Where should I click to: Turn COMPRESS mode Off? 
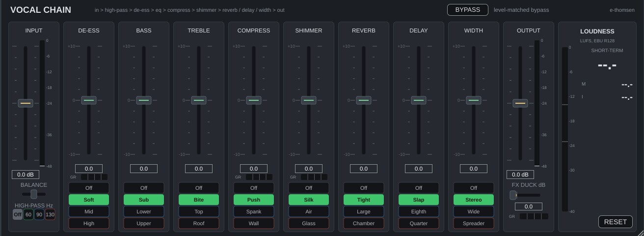tap(254, 188)
